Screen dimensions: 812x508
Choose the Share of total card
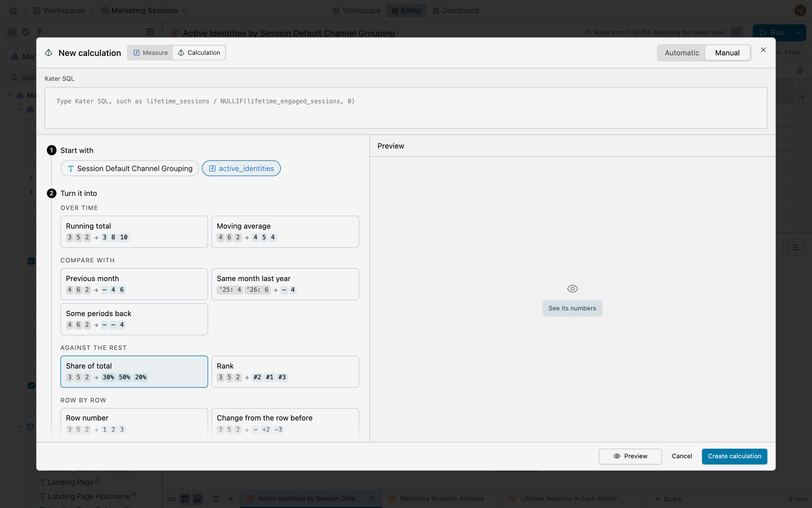134,372
